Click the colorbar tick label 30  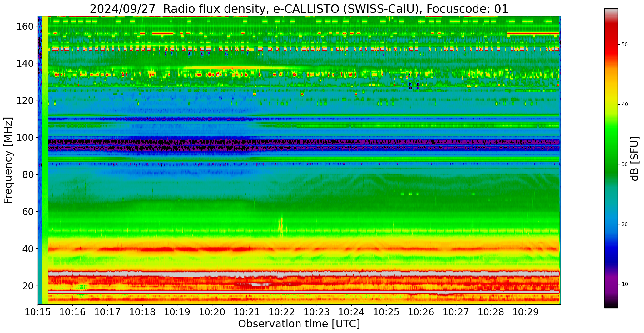pyautogui.click(x=625, y=164)
